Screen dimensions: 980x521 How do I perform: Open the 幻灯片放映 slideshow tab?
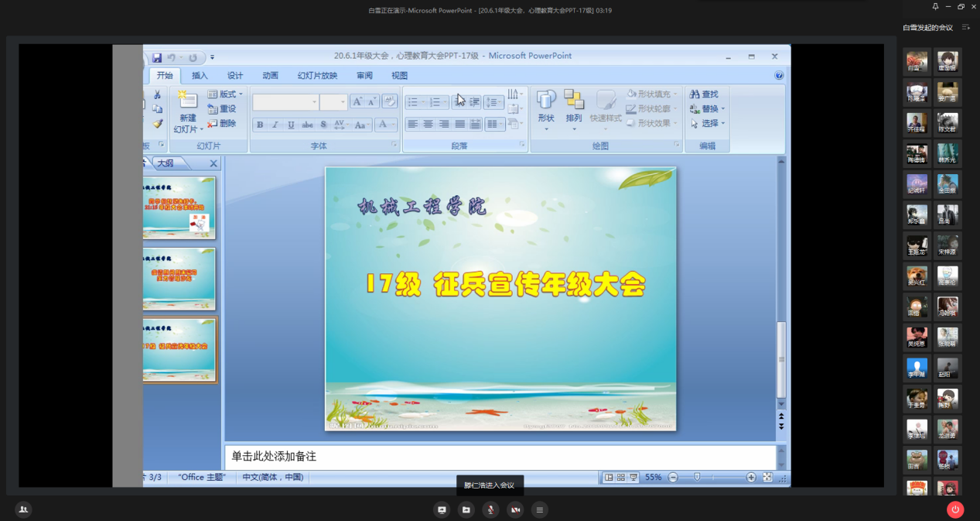pyautogui.click(x=317, y=75)
